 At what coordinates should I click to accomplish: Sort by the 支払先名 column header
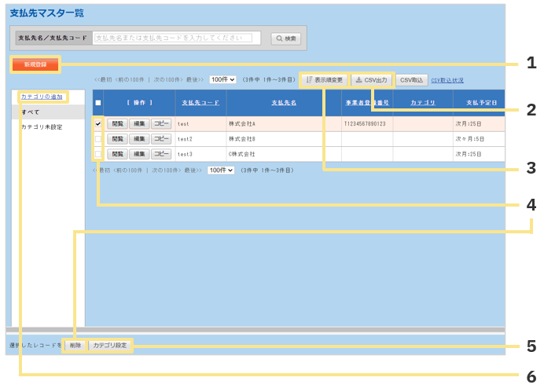point(283,103)
